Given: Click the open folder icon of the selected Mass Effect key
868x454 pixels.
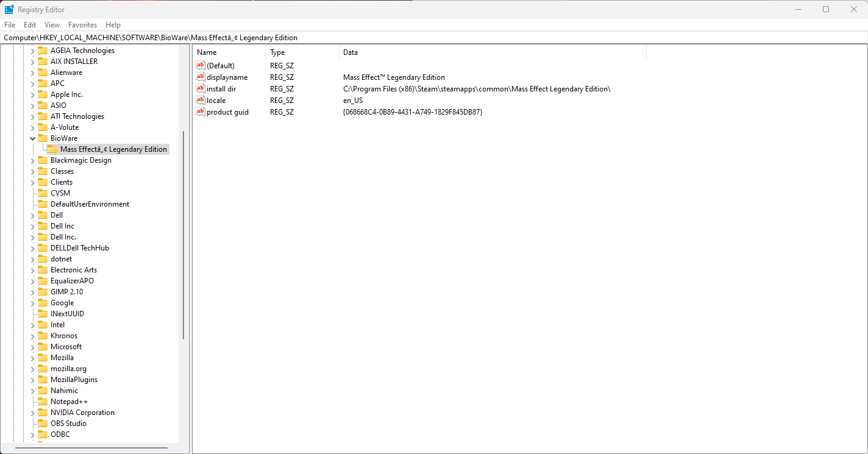Looking at the screenshot, I should 52,149.
